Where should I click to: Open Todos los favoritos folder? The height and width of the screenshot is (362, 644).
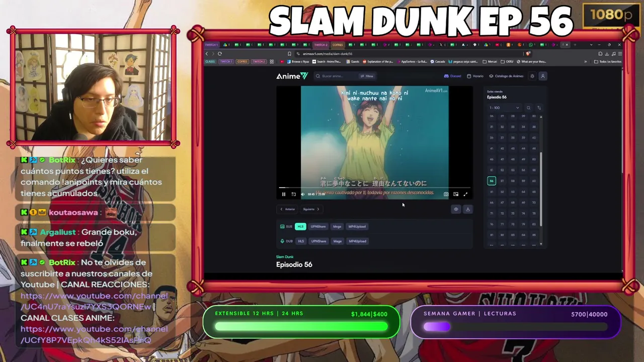(x=608, y=62)
